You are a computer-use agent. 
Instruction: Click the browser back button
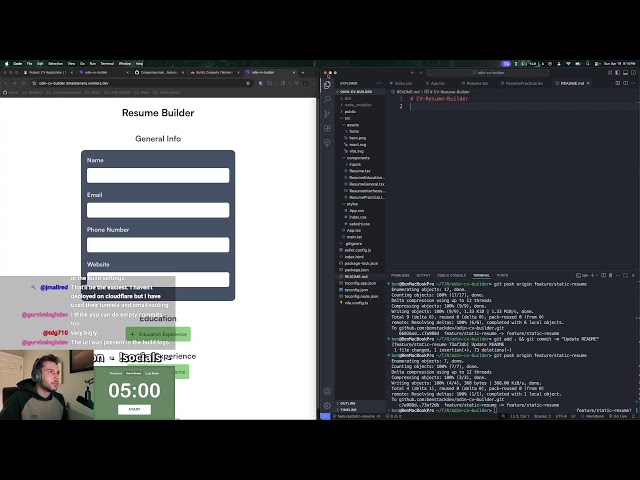[x=6, y=83]
